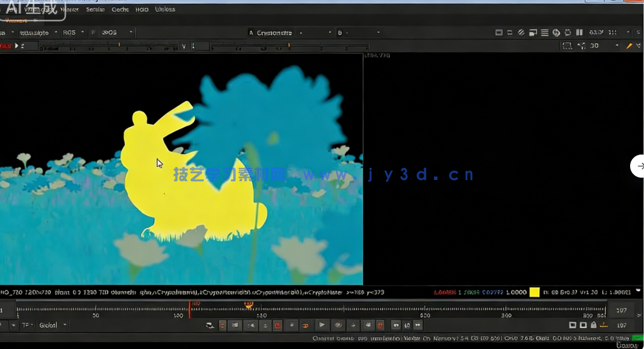Click the red playhead on the timeline
This screenshot has width=644, height=349.
[189, 310]
